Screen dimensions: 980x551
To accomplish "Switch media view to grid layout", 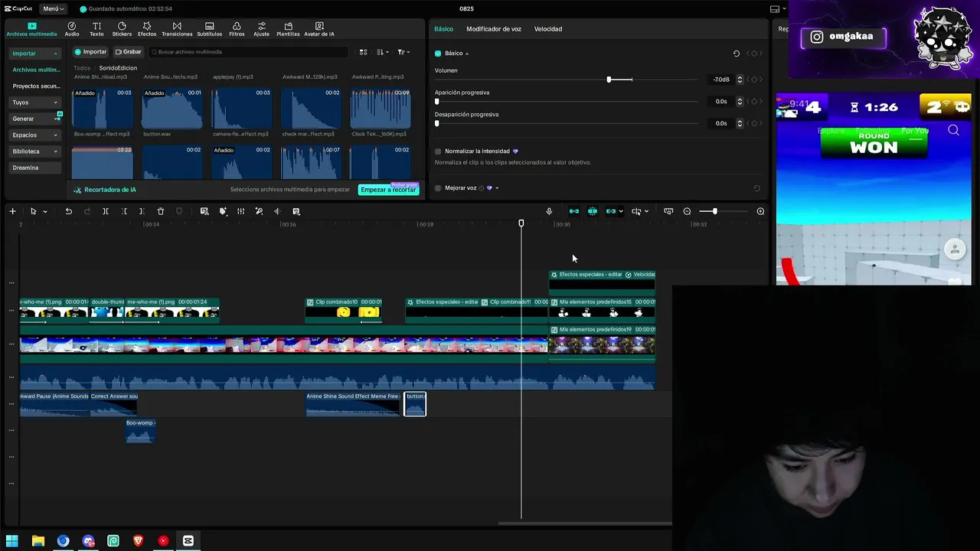I will click(x=363, y=52).
